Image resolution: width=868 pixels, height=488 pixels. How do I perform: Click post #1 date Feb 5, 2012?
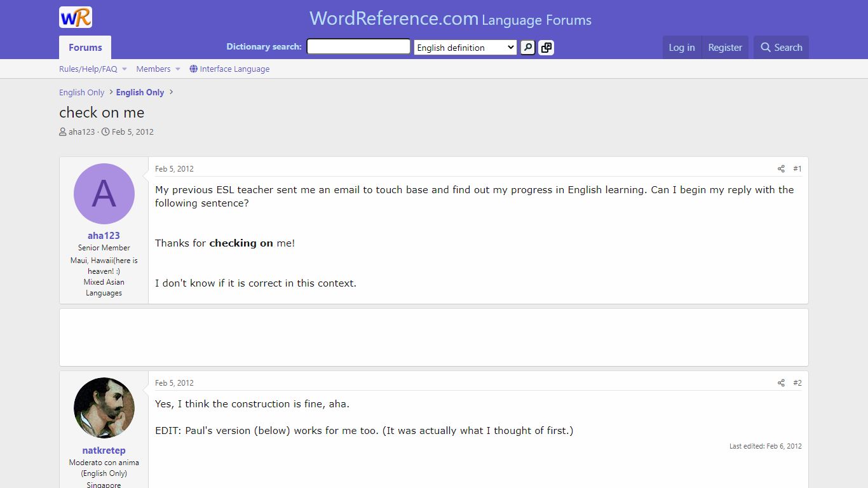pyautogui.click(x=174, y=169)
